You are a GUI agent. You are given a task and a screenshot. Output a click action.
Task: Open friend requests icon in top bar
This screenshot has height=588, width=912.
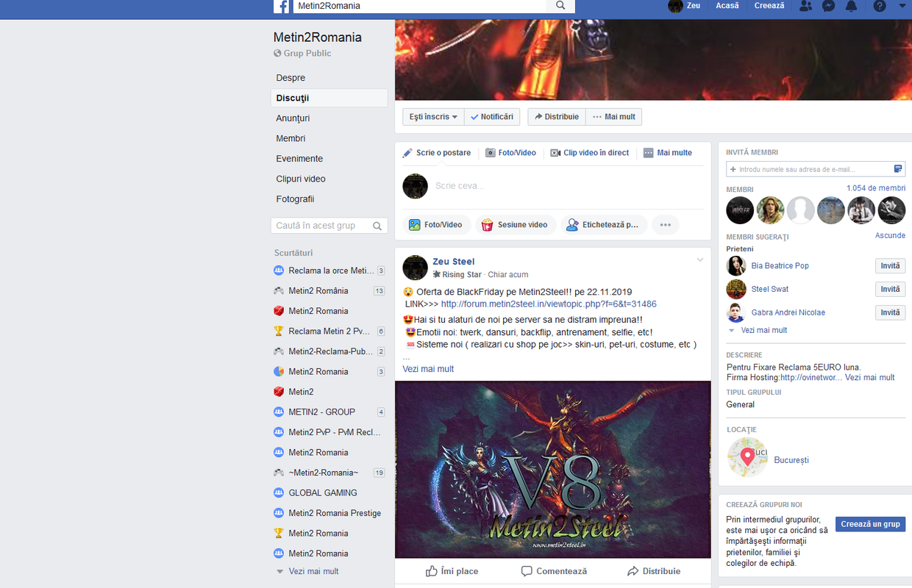pos(805,6)
